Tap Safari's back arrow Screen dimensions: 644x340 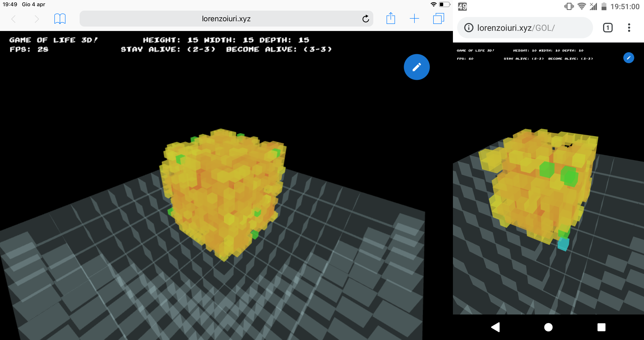click(x=14, y=19)
